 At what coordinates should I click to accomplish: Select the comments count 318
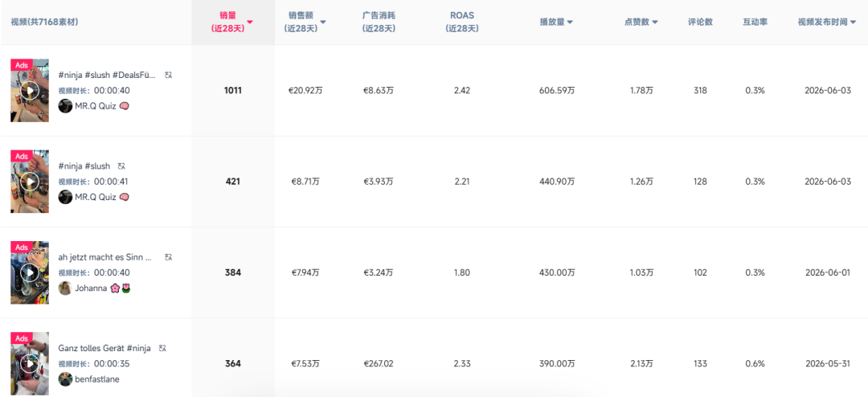700,90
